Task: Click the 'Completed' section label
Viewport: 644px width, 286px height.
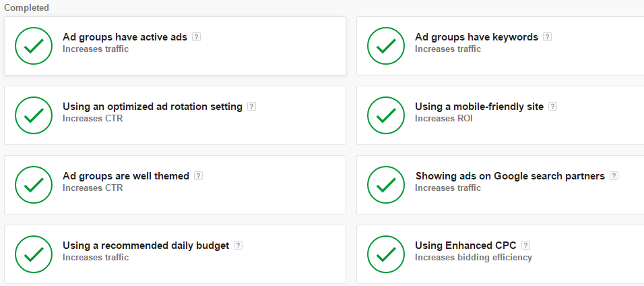Action: 26,7
